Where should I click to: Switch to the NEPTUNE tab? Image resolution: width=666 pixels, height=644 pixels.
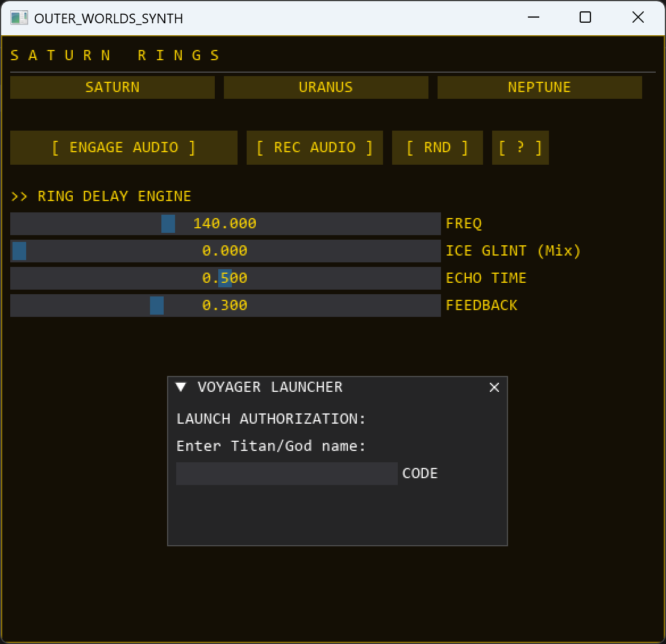click(539, 87)
